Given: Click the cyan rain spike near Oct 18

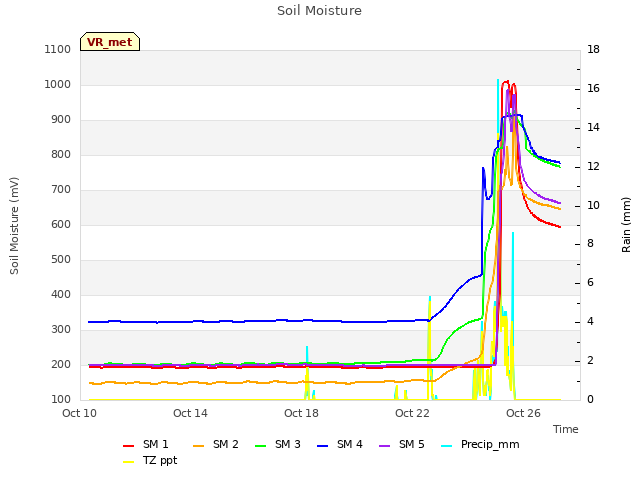Looking at the screenshot, I should (307, 357).
